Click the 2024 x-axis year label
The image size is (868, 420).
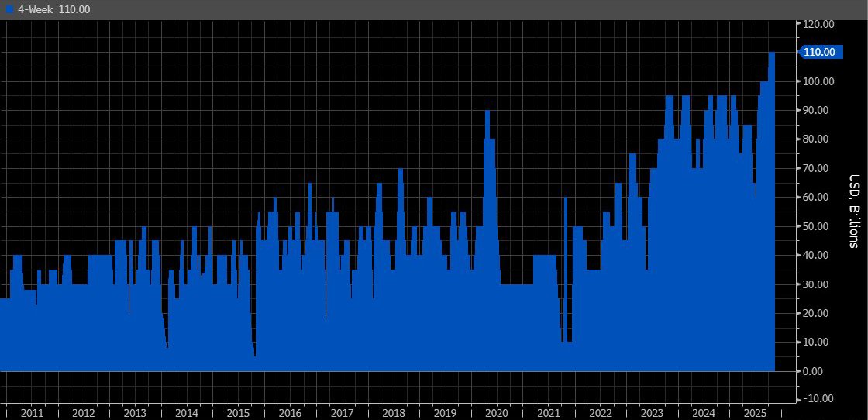click(704, 413)
